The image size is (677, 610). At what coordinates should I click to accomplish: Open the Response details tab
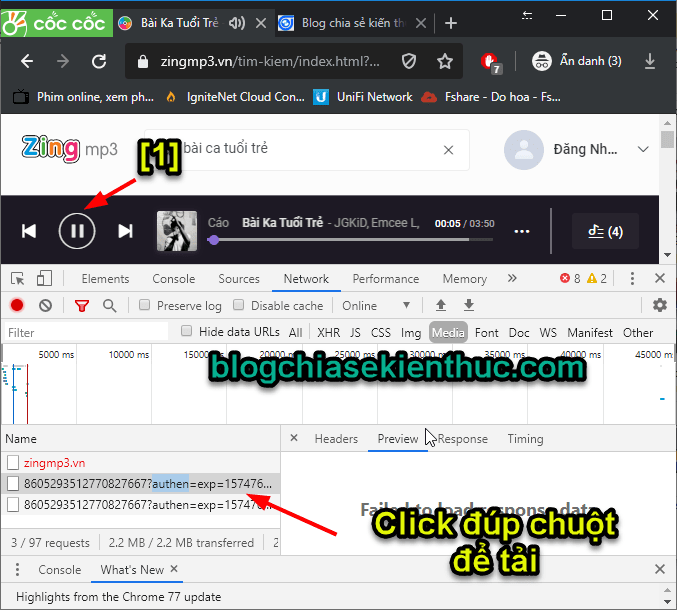tap(462, 439)
